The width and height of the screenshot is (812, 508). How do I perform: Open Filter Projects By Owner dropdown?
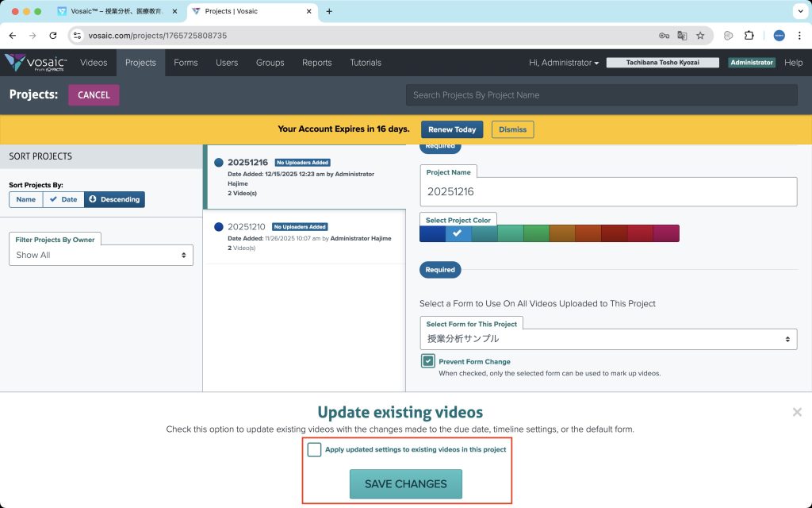pyautogui.click(x=101, y=255)
